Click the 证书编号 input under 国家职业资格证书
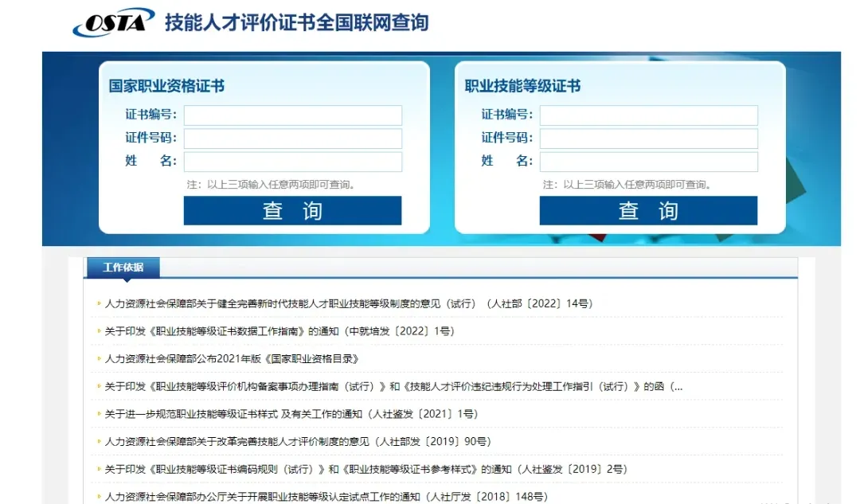This screenshot has width=860, height=504. (x=292, y=115)
